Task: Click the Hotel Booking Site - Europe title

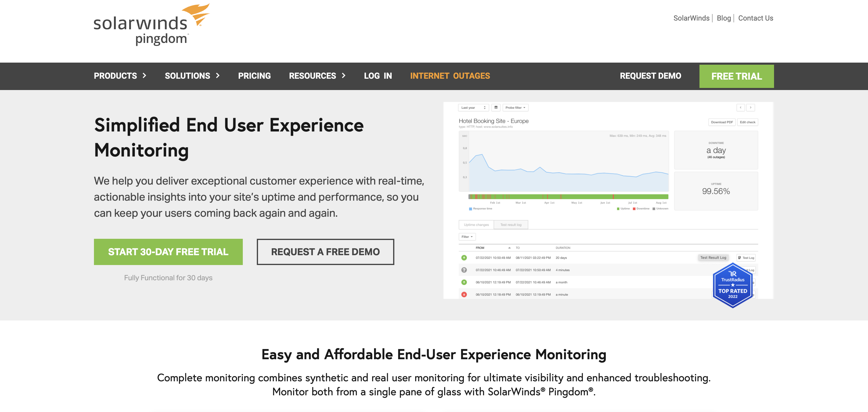Action: point(493,121)
